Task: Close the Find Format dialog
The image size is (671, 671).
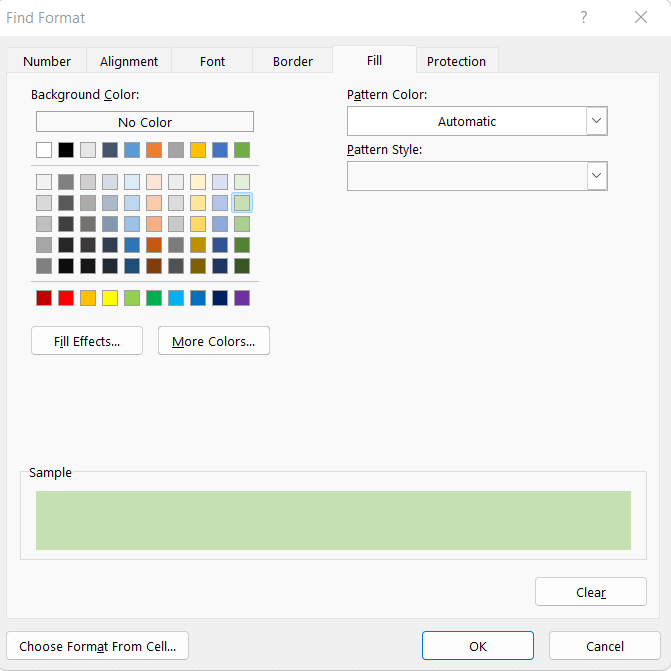Action: click(x=641, y=18)
